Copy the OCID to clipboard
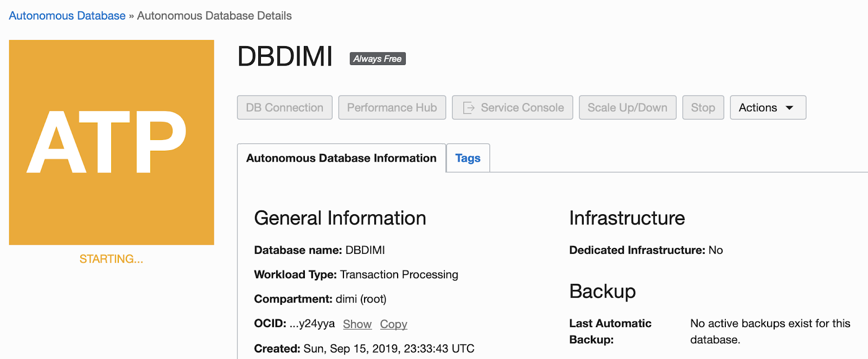868x359 pixels. pos(393,324)
